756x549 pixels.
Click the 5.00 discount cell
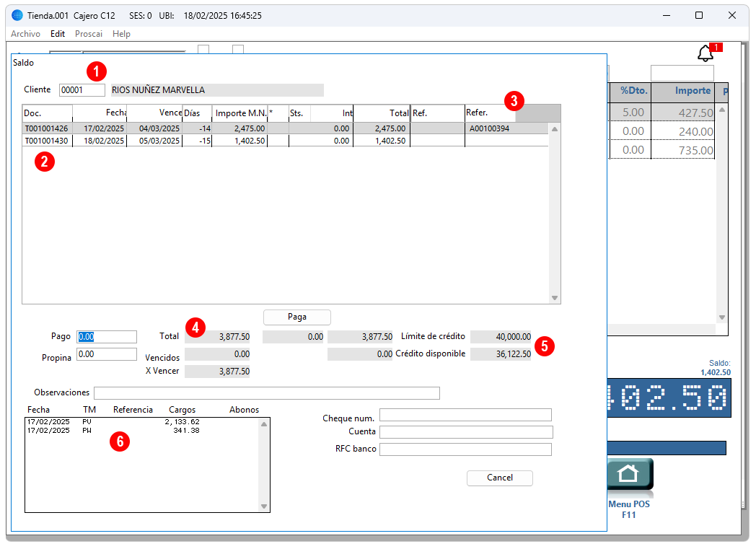pos(630,113)
